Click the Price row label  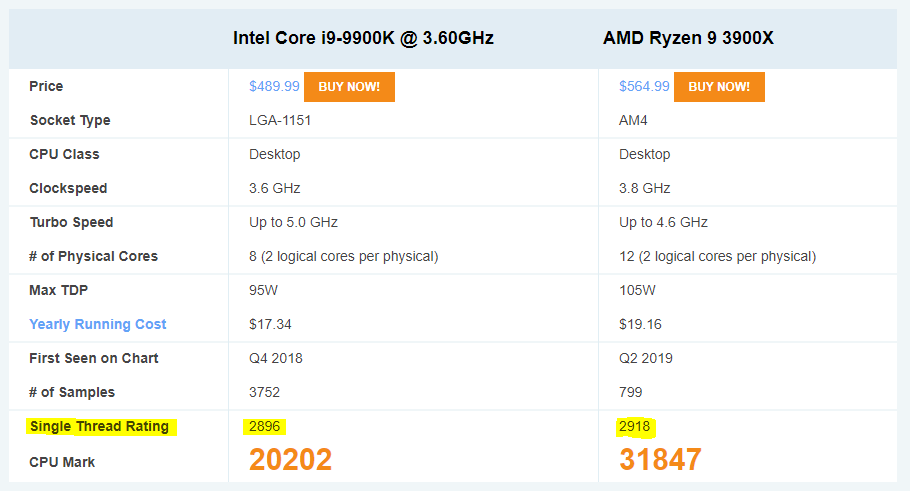click(x=46, y=86)
